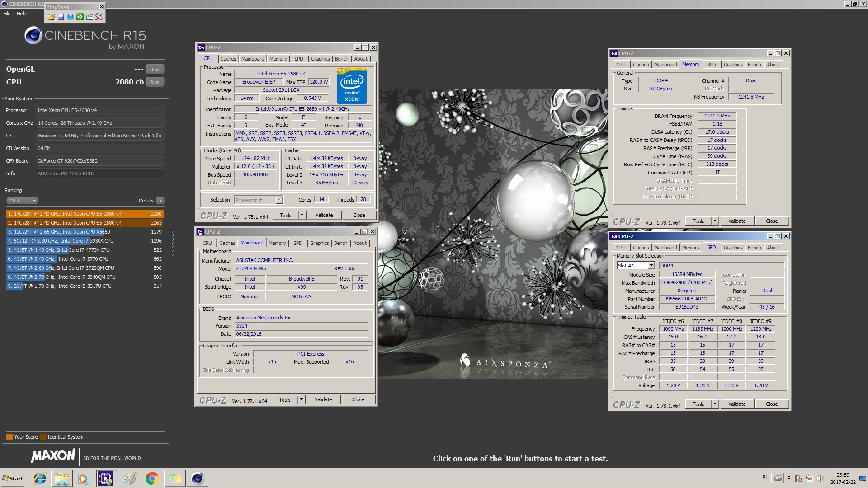The image size is (868, 488).
Task: Click the TinyTask open file icon
Action: tap(51, 17)
